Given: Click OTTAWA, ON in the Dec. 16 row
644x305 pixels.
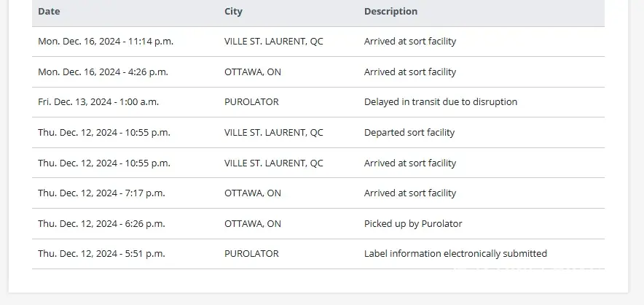Looking at the screenshot, I should (x=252, y=72).
